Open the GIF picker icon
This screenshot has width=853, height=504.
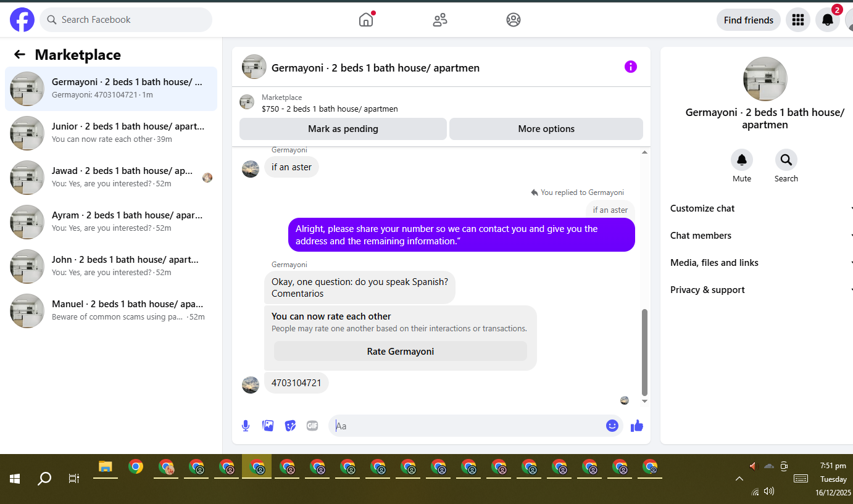click(312, 426)
